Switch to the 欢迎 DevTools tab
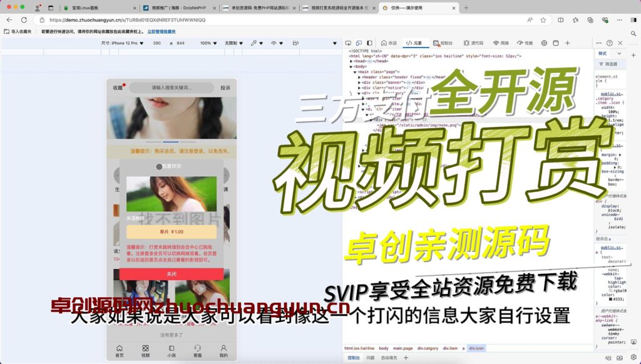 (389, 43)
